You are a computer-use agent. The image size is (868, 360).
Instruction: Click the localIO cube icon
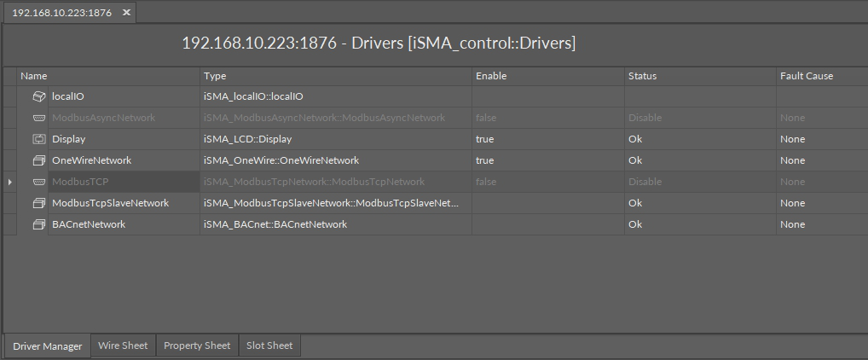tap(38, 96)
